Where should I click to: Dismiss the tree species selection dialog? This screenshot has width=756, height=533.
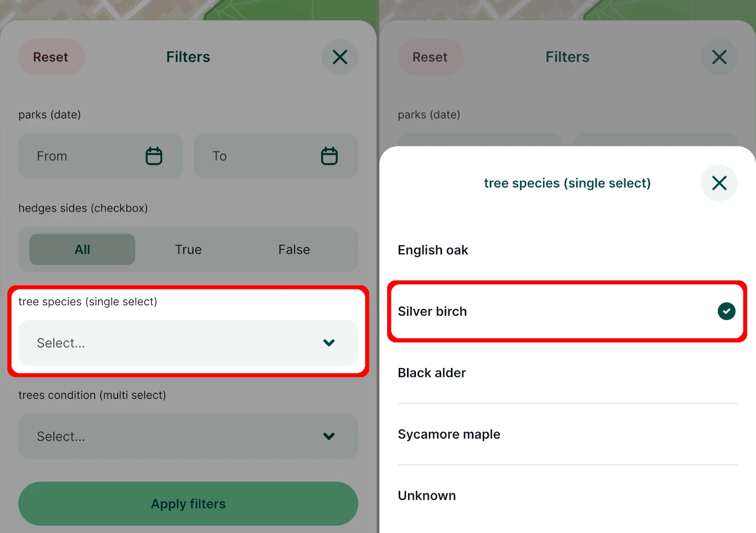pyautogui.click(x=719, y=183)
